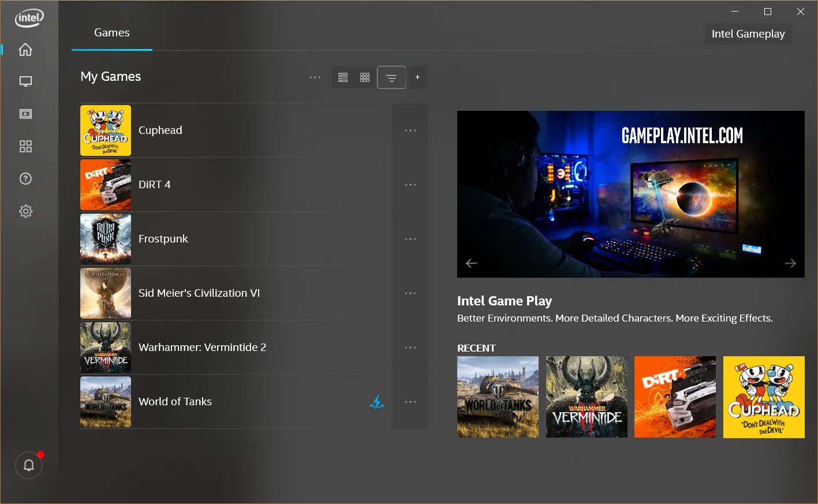
Task: Click the 'RECENT' section label
Action: 476,348
